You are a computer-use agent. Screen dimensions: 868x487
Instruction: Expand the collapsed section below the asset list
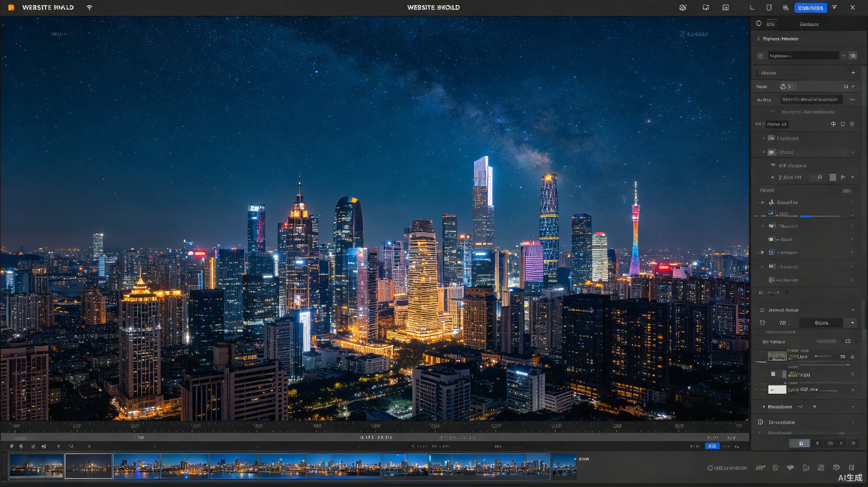(764, 406)
